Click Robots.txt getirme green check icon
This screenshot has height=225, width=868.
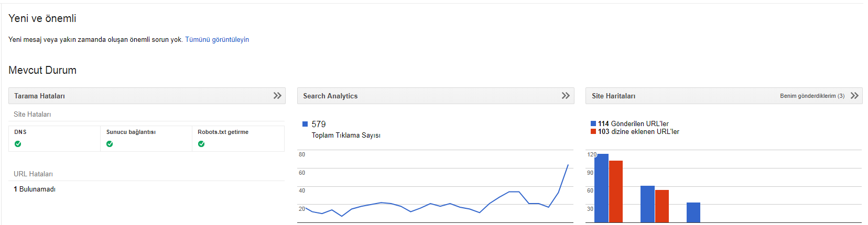[x=201, y=144]
